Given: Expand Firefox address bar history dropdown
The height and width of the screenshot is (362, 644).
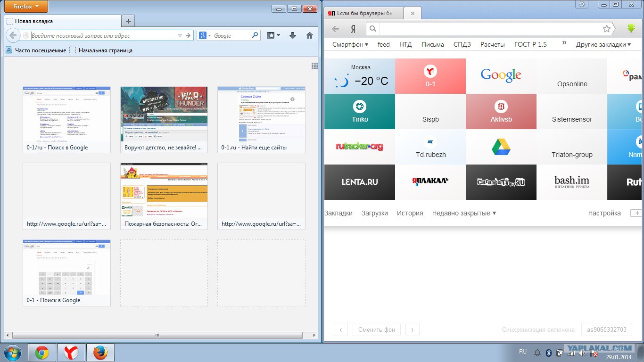Looking at the screenshot, I should click(180, 35).
